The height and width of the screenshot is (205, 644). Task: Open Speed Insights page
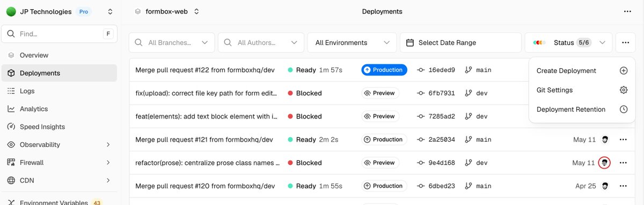click(x=60, y=127)
